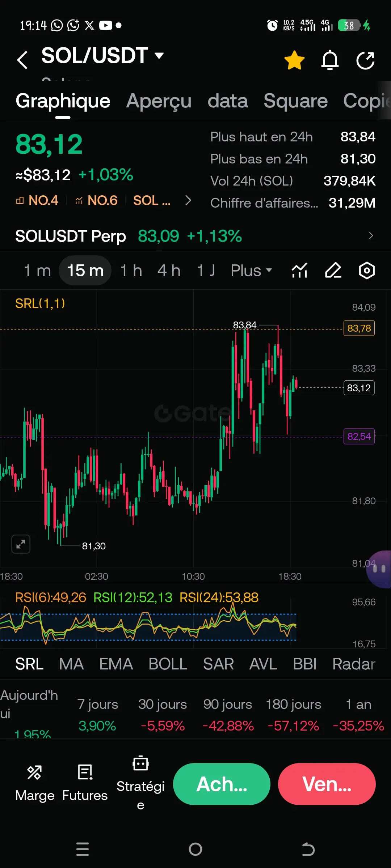The height and width of the screenshot is (868, 391).
Task: Open the partially visible Copie tab
Action: point(366,101)
